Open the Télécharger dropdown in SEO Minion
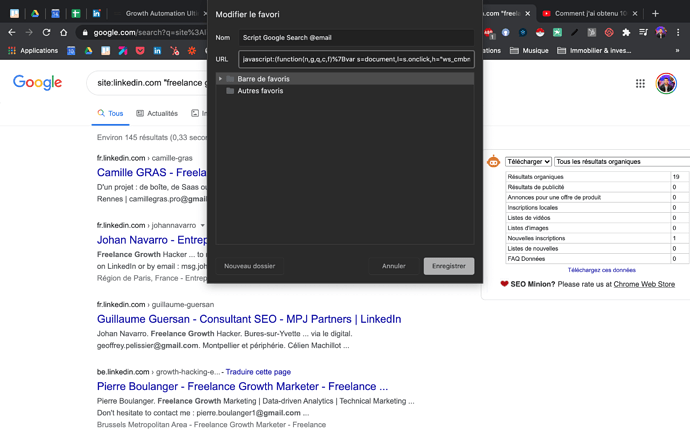The width and height of the screenshot is (690, 431). 528,162
